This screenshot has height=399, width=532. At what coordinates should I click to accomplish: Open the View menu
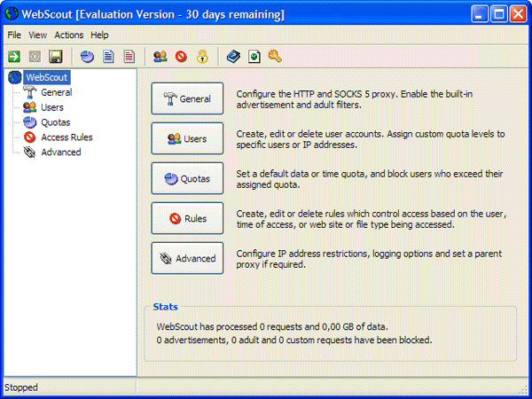point(37,35)
